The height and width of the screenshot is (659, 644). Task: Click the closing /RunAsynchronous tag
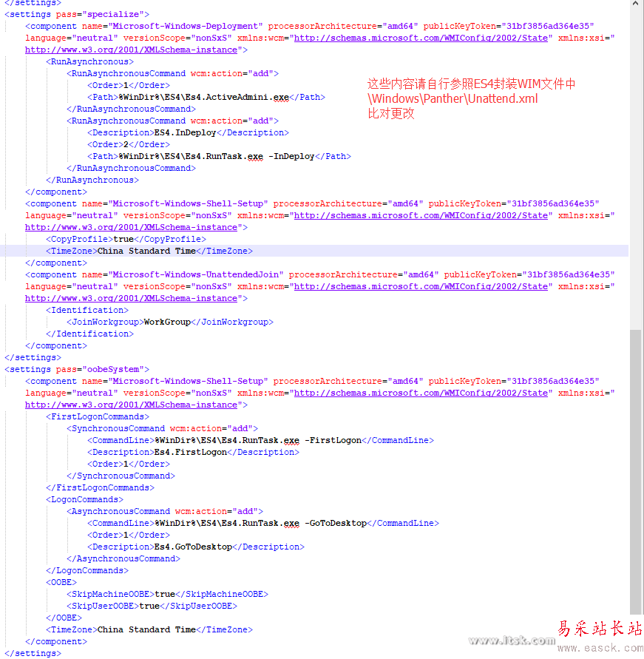click(x=92, y=180)
